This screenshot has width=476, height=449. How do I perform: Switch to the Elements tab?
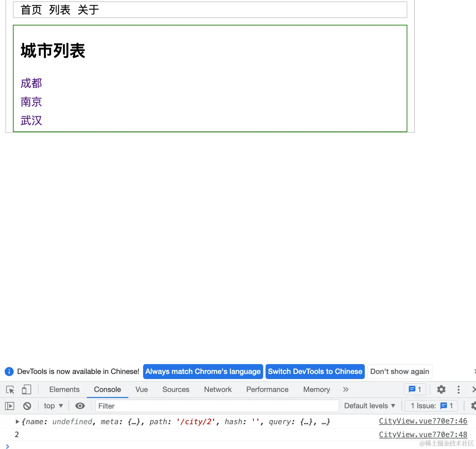coord(64,390)
